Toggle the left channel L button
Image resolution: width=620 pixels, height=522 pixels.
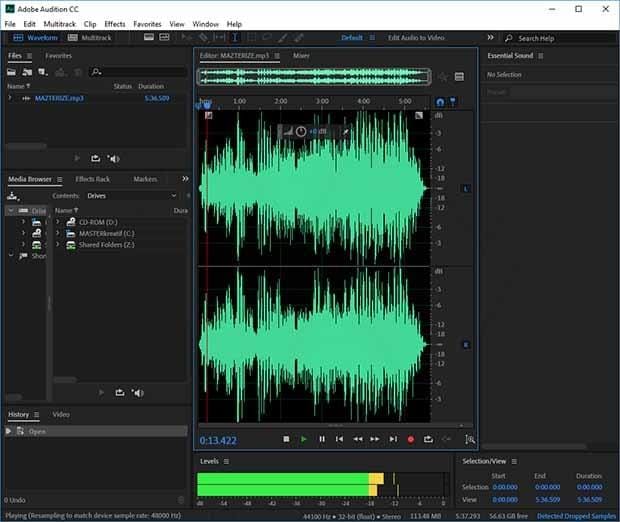click(x=466, y=189)
